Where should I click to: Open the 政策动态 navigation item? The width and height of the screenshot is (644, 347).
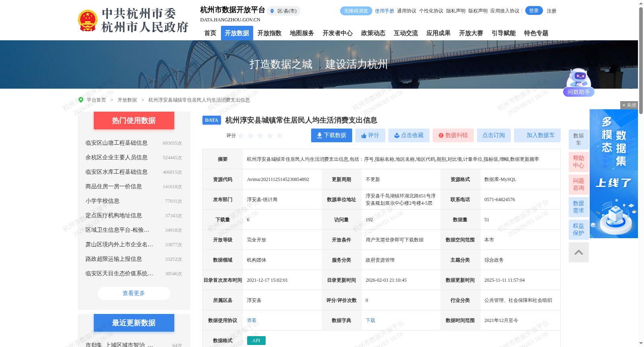tap(373, 33)
